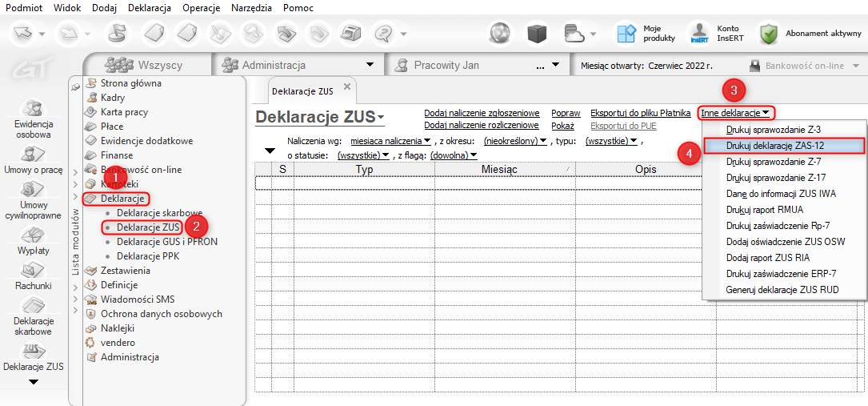Click the printer icon in the toolbar
Viewport: 868px width, 406px height.
350,34
